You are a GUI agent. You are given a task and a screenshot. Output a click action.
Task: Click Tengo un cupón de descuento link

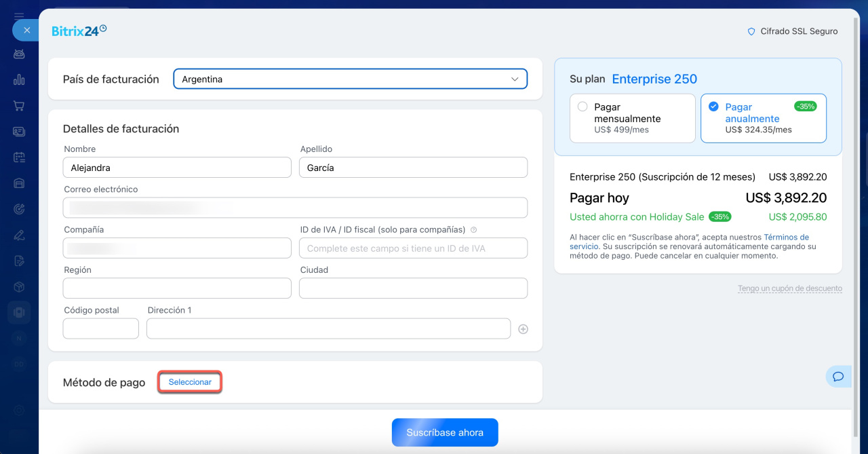click(789, 288)
